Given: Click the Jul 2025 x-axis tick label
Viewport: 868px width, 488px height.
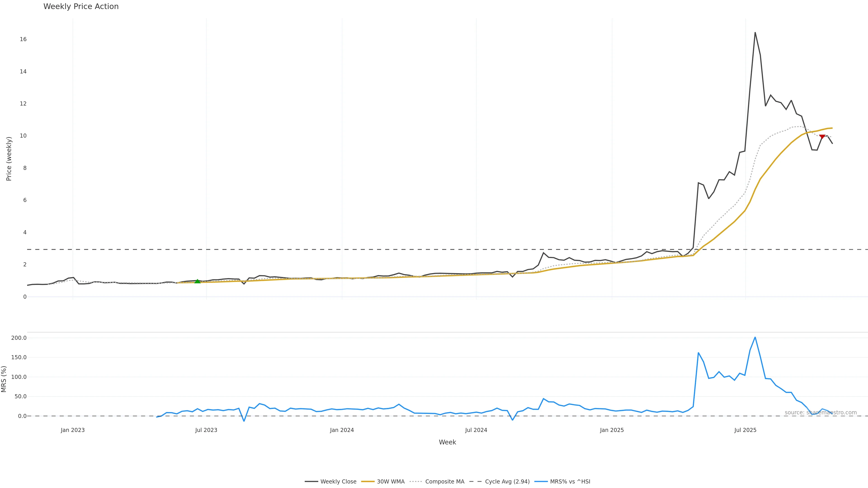Looking at the screenshot, I should click(x=745, y=430).
